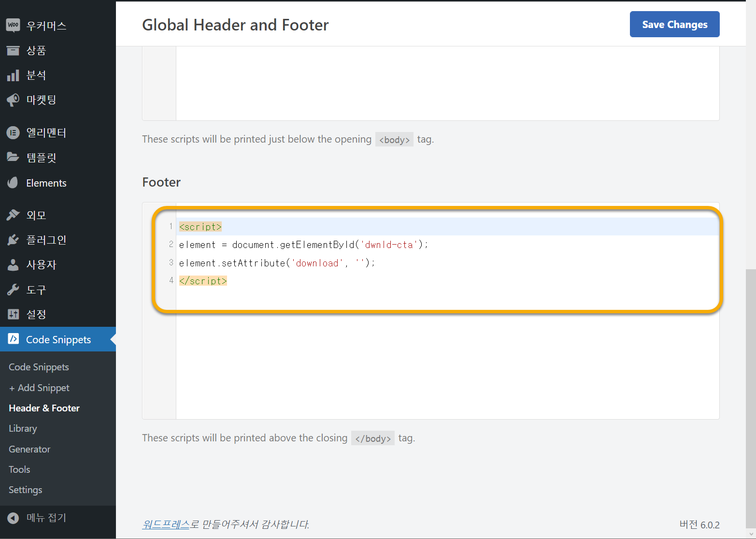Click the </body> code tag text
The width and height of the screenshot is (756, 539).
point(373,438)
